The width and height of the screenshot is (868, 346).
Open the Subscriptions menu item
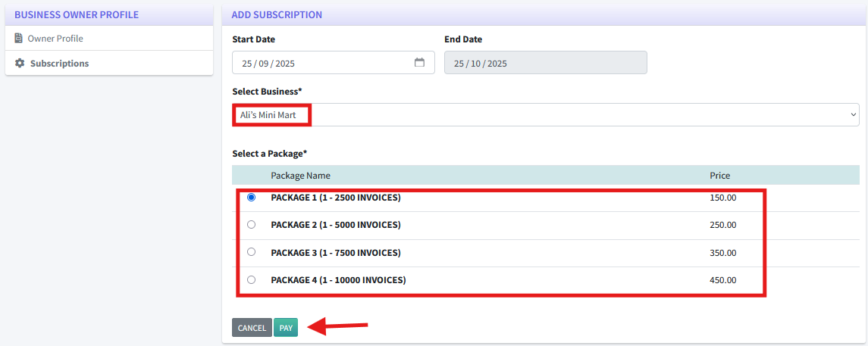(59, 64)
